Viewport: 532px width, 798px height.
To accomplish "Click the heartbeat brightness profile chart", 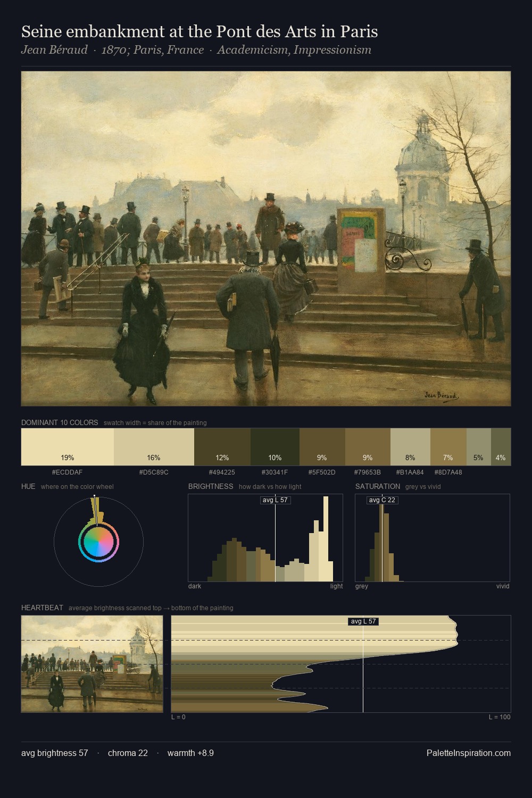I will 341,664.
